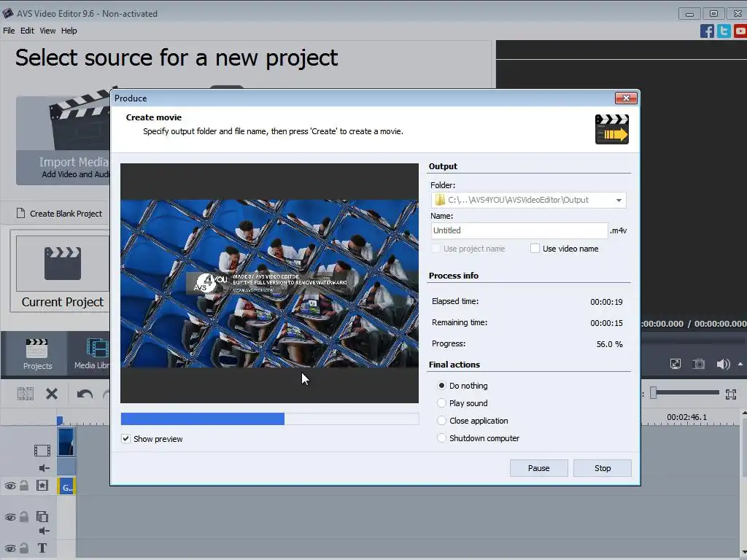This screenshot has height=560, width=747.
Task: Click the volume speaker icon in the player
Action: point(723,364)
